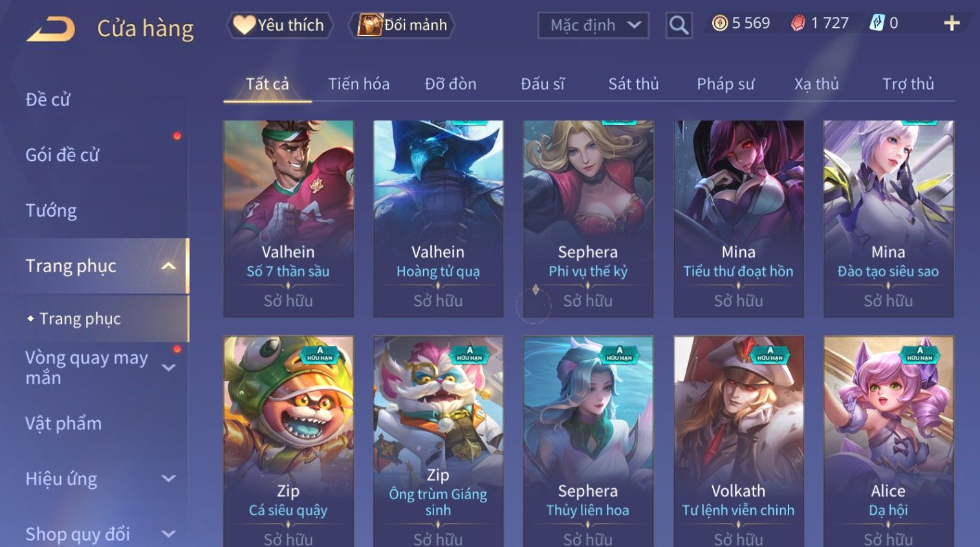The height and width of the screenshot is (547, 980).
Task: Open the Mặc định sort dropdown
Action: tap(593, 25)
